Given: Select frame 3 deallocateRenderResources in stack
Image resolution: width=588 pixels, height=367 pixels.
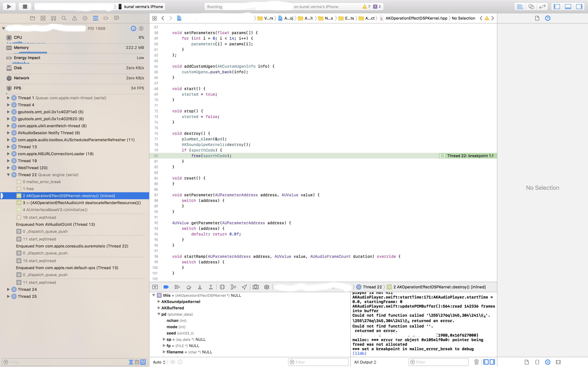Looking at the screenshot, I should (x=82, y=203).
